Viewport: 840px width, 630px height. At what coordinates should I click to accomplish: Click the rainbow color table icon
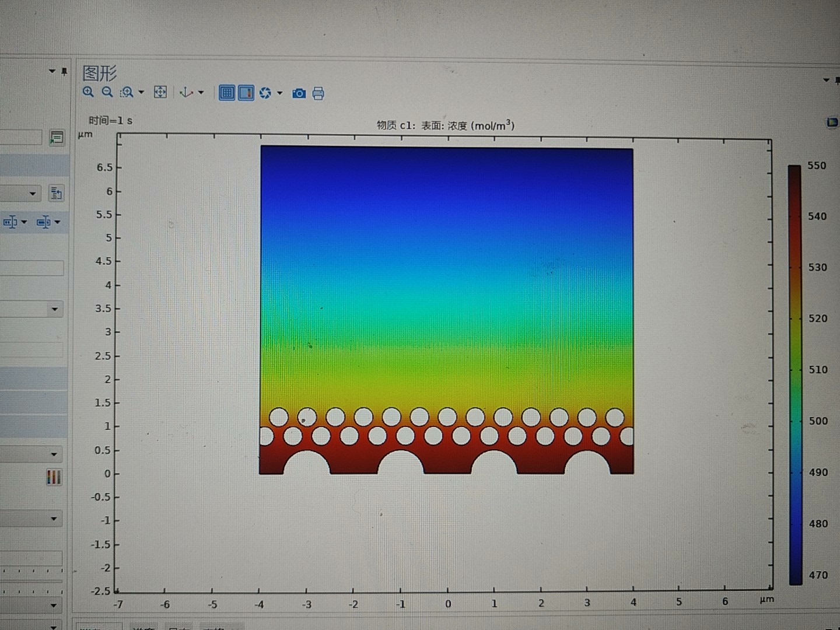tap(53, 477)
